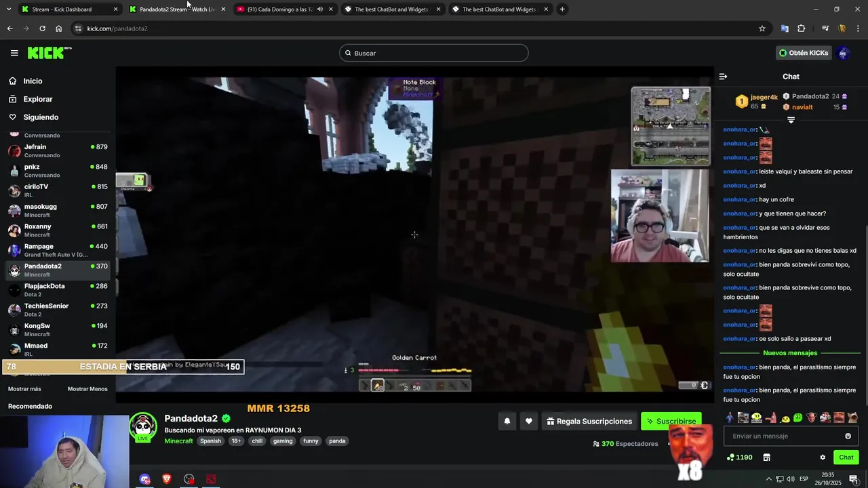Switch to first The best ChatBot and Widgets tab

392,9
